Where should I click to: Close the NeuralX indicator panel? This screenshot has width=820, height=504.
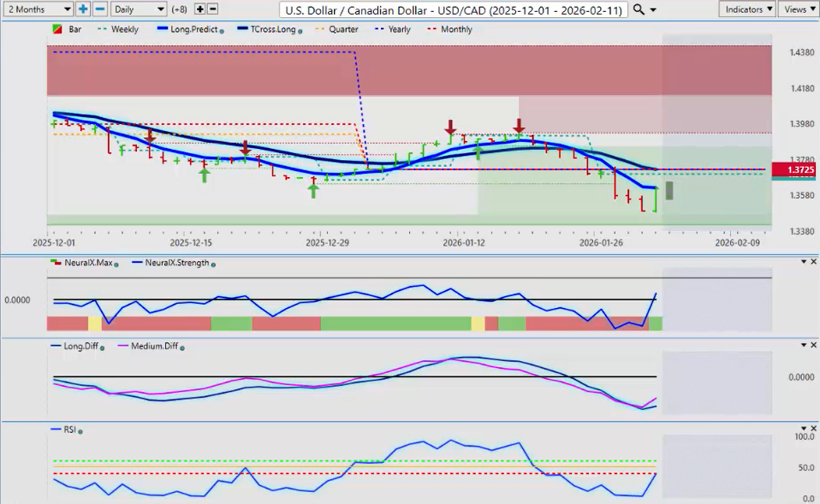tap(813, 261)
